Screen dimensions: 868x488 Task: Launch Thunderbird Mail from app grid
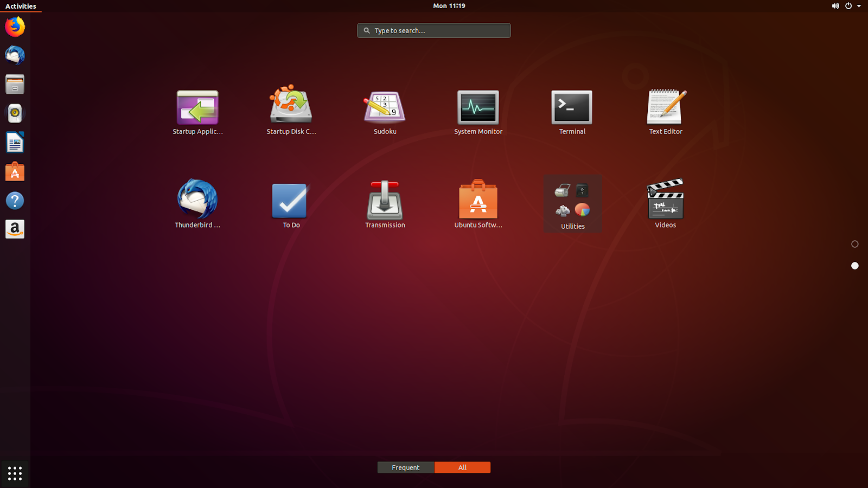click(197, 204)
